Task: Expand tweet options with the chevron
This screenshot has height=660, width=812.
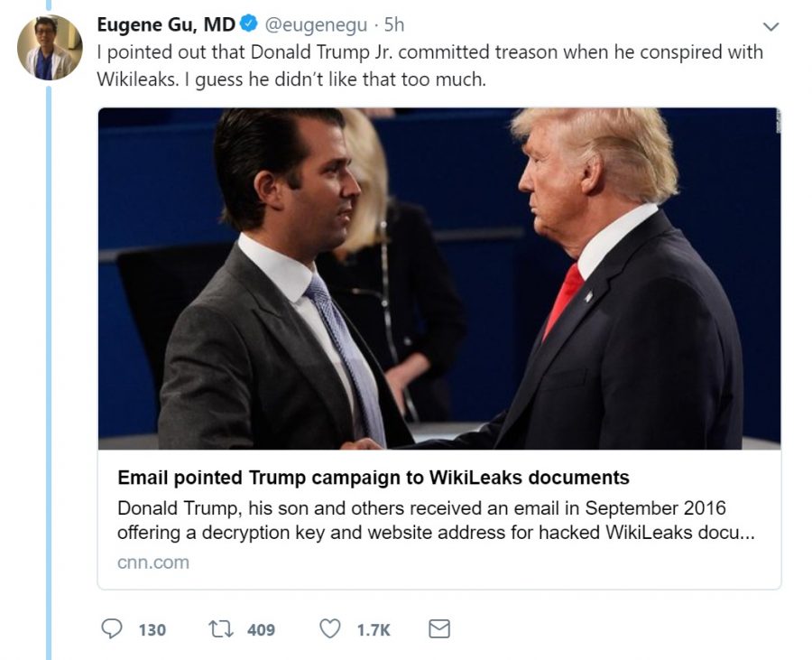Action: click(x=771, y=26)
